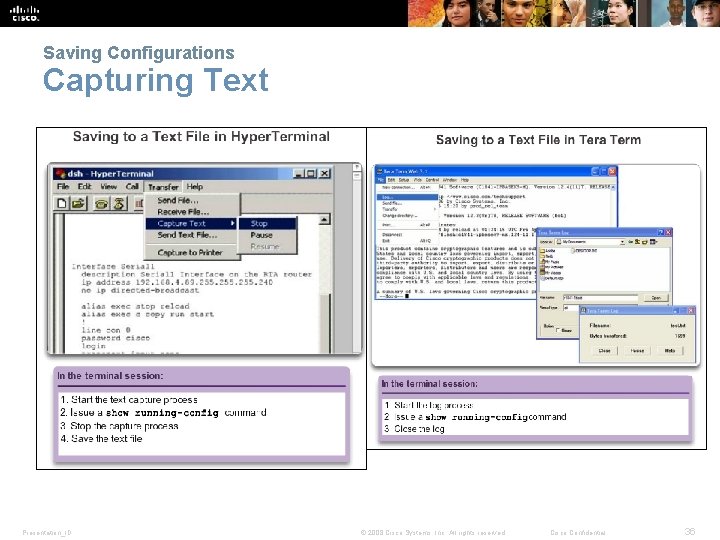This screenshot has width=720, height=540.
Task: Click Pause button in Tera Term Log window
Action: [x=637, y=351]
